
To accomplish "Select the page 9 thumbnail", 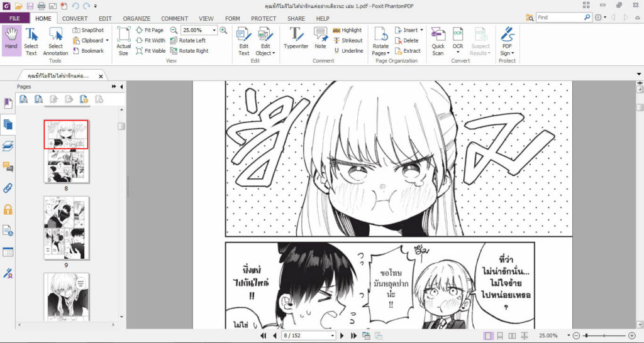I will tap(66, 228).
